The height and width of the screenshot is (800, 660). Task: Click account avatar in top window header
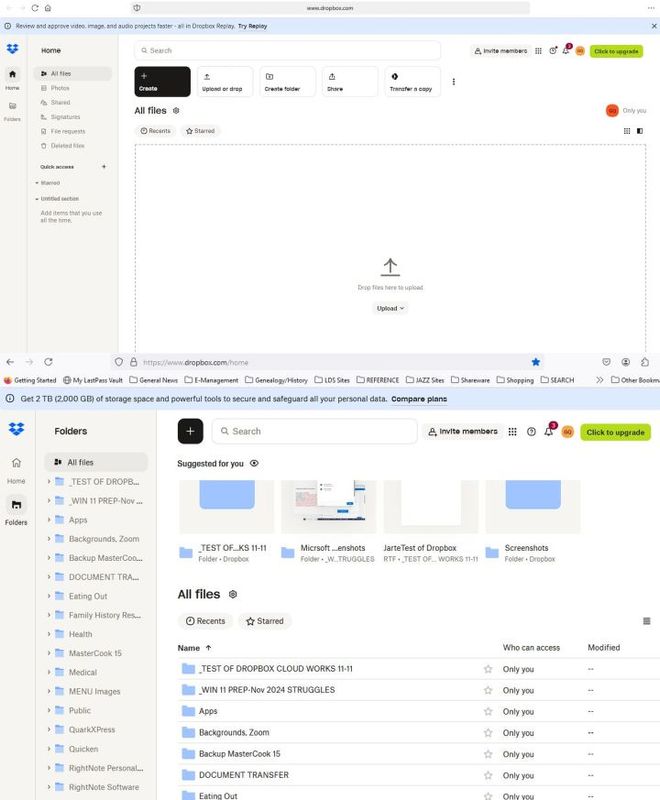click(580, 51)
